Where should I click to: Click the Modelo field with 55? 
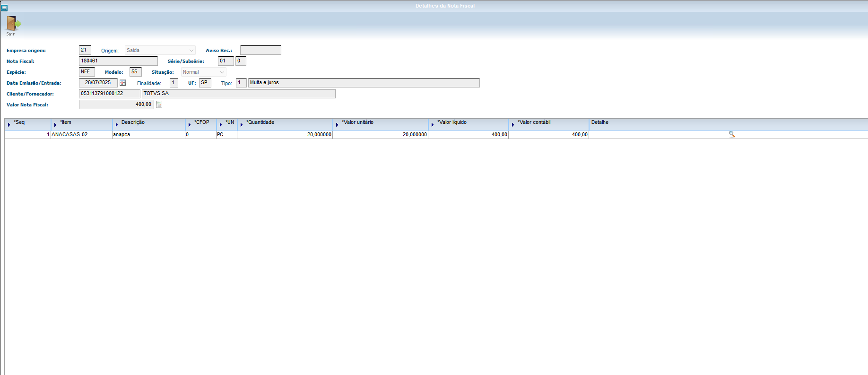[x=136, y=72]
